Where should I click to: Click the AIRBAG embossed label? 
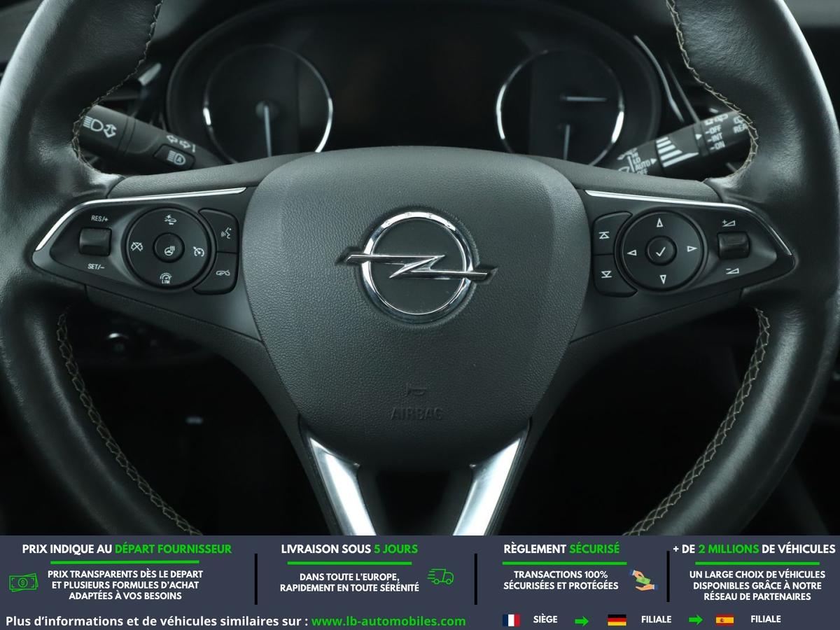416,413
